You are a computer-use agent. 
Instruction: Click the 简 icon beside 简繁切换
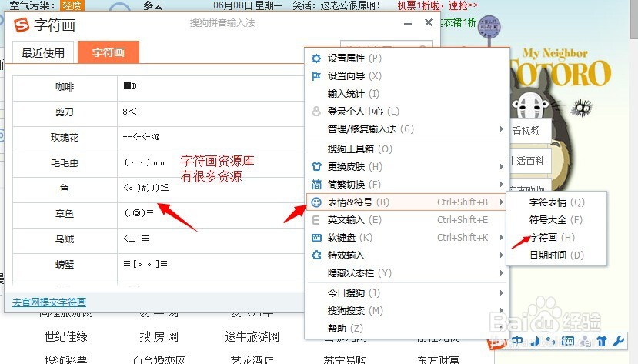(316, 184)
